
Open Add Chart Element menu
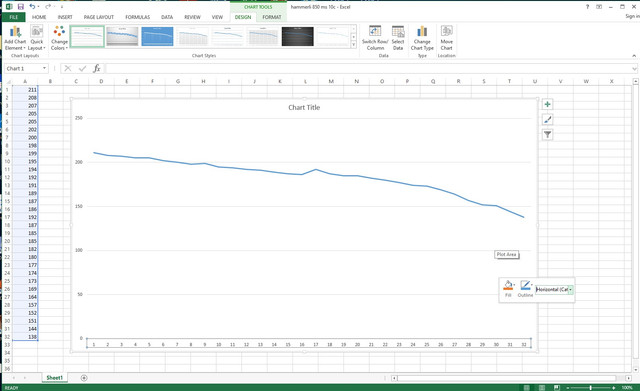15,38
